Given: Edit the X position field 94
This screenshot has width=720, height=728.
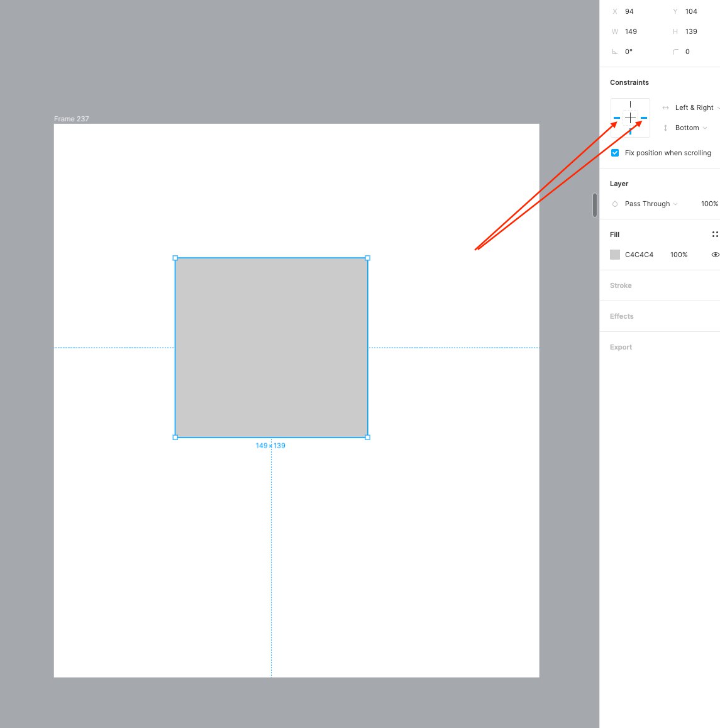Looking at the screenshot, I should coord(629,11).
